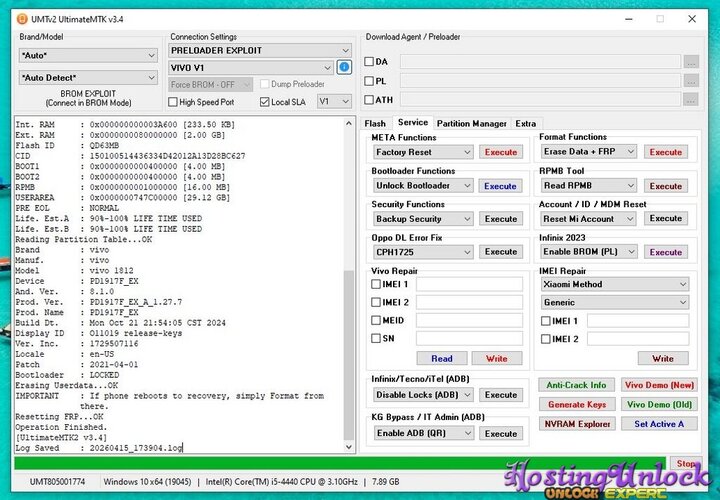Execute the META Functions Factory Reset
720x500 pixels.
point(501,152)
